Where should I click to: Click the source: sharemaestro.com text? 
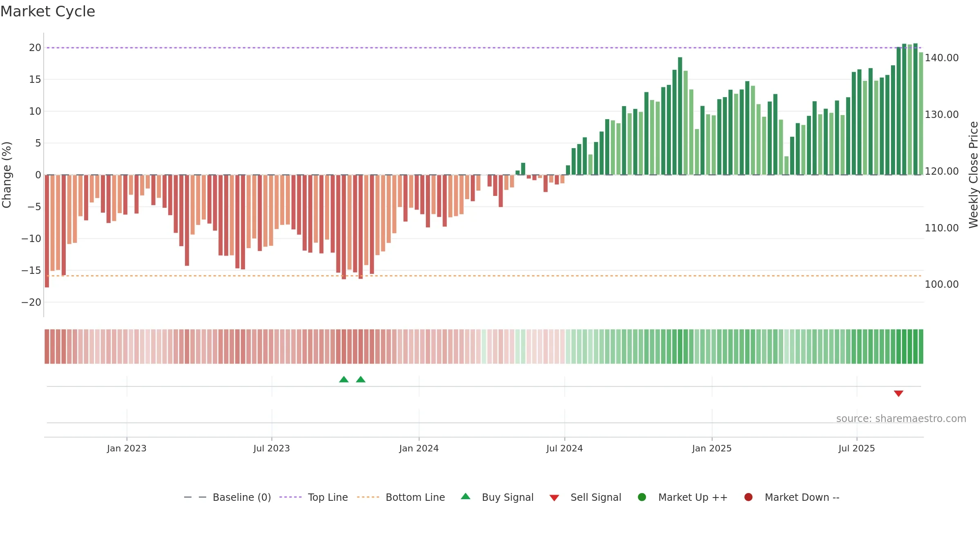tap(901, 418)
